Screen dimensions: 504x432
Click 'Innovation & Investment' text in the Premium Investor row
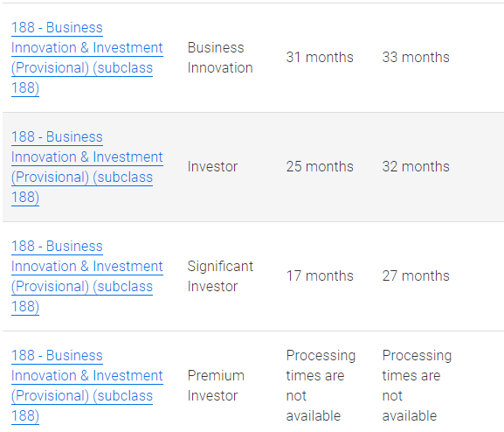pyautogui.click(x=87, y=376)
